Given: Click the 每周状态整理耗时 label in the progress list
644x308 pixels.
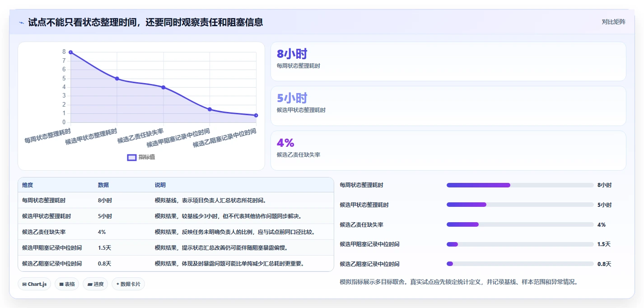Looking at the screenshot, I should tap(362, 185).
